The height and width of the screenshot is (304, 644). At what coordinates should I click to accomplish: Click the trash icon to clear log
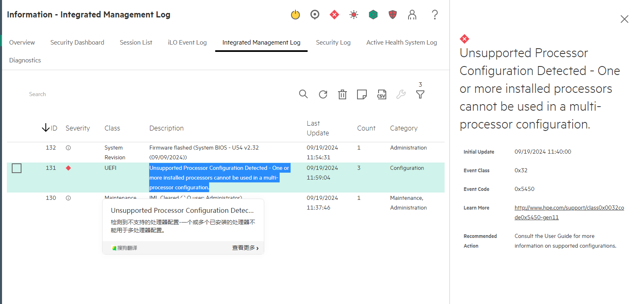pyautogui.click(x=342, y=94)
